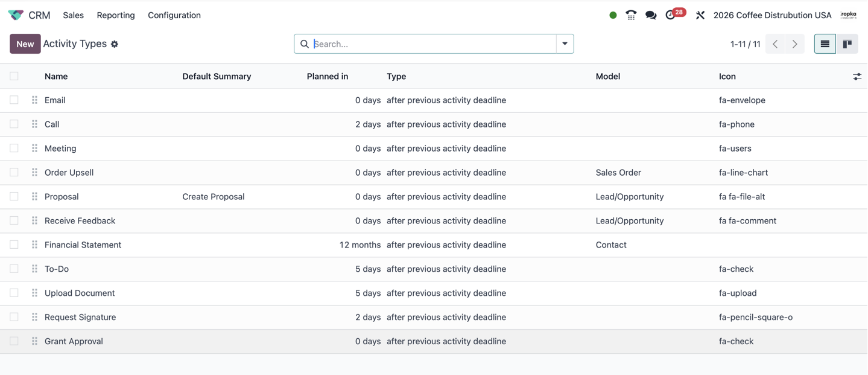The image size is (868, 375).
Task: Click the 1-11 / 11 pager counter
Action: pyautogui.click(x=745, y=44)
